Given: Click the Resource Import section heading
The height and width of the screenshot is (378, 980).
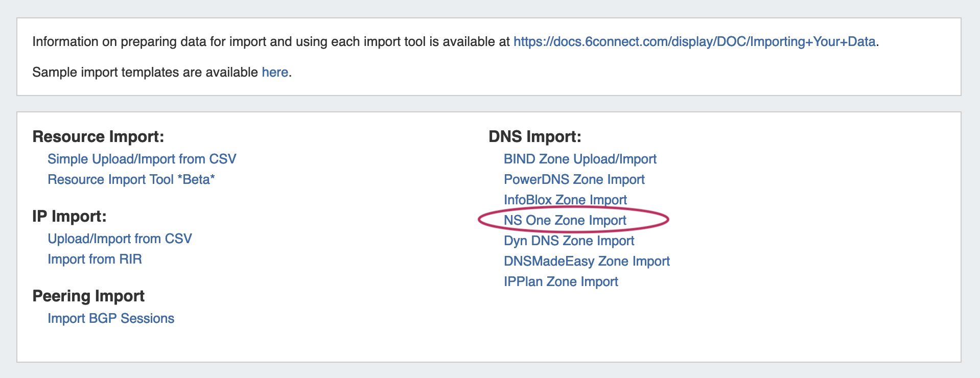Looking at the screenshot, I should tap(98, 136).
